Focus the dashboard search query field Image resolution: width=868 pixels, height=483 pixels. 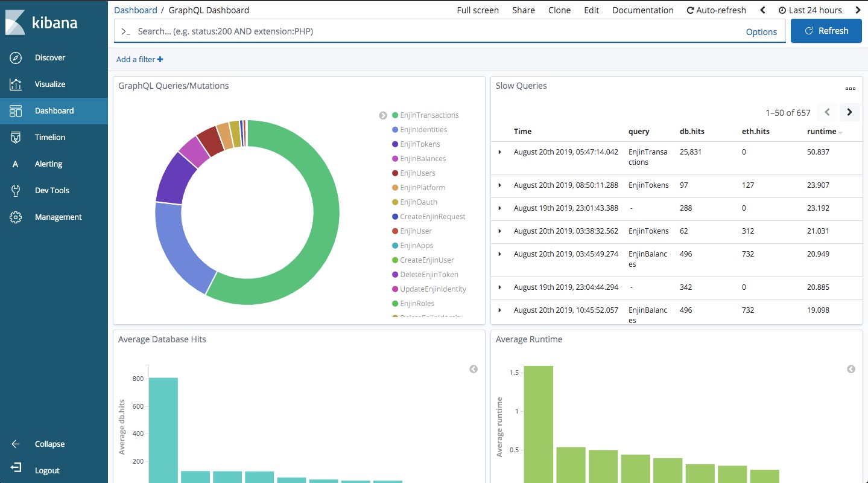coord(437,31)
